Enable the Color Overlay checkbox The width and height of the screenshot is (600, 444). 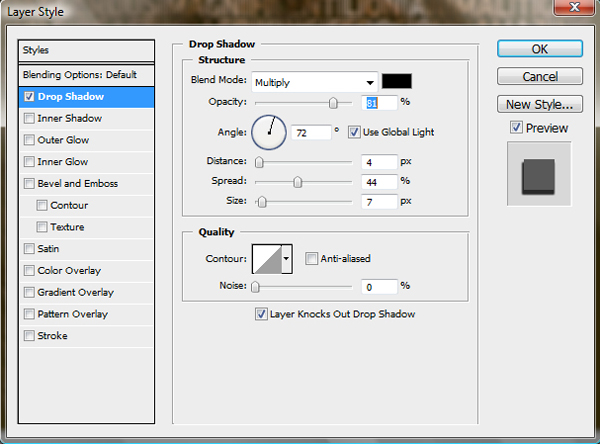click(x=29, y=271)
